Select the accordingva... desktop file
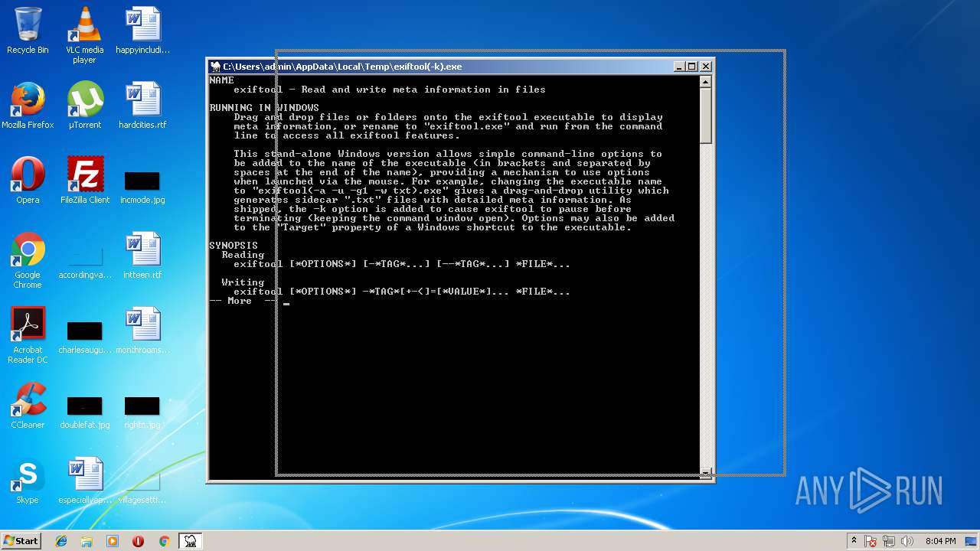The image size is (980, 551). tap(84, 262)
